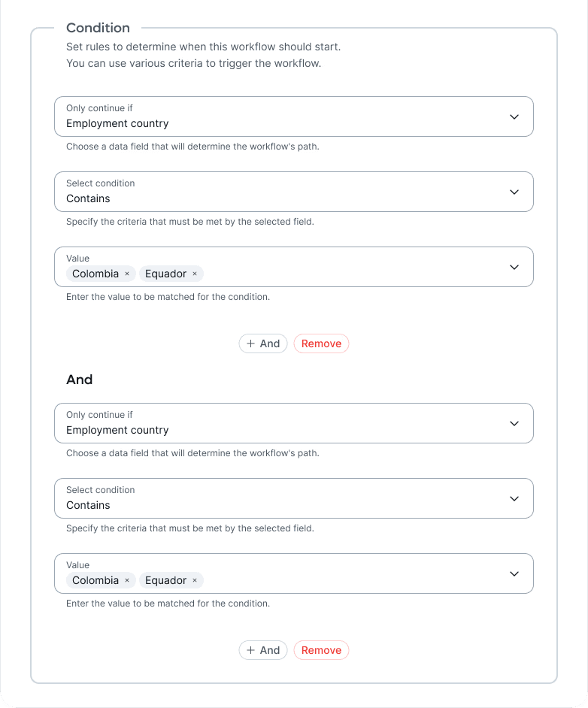Remove Equador tag in first Value field
Screen dimensions: 588x708
point(195,274)
